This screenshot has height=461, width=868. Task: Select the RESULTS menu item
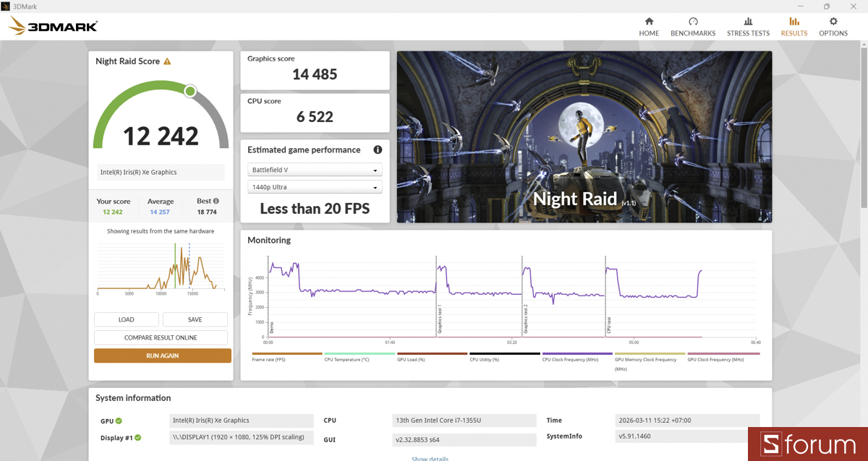pos(793,33)
